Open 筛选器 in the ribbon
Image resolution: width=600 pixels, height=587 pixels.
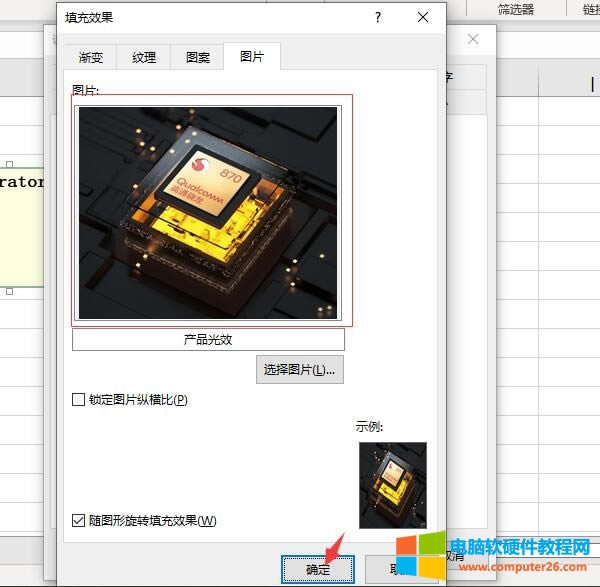(515, 9)
